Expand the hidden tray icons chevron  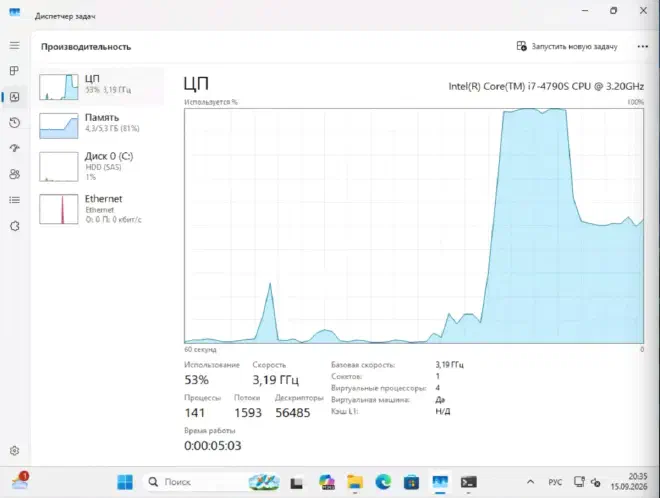tap(530, 482)
